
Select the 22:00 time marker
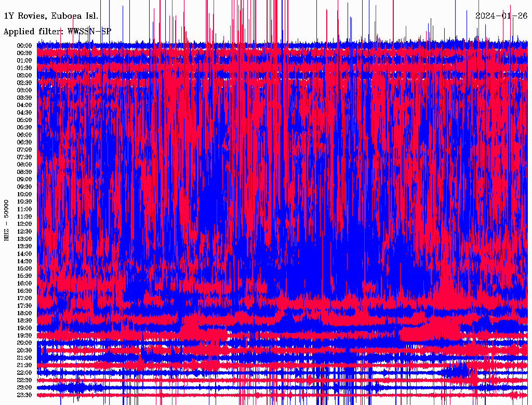tap(24, 372)
